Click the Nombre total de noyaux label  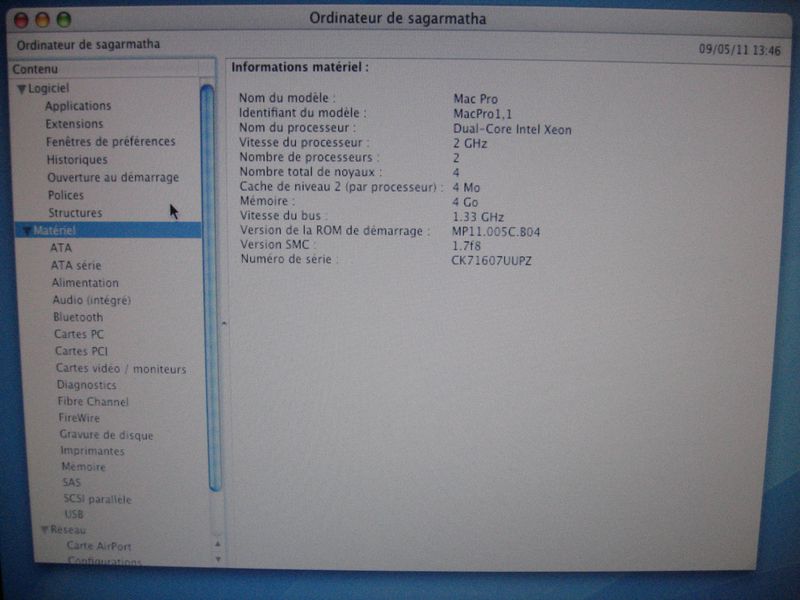pyautogui.click(x=310, y=172)
